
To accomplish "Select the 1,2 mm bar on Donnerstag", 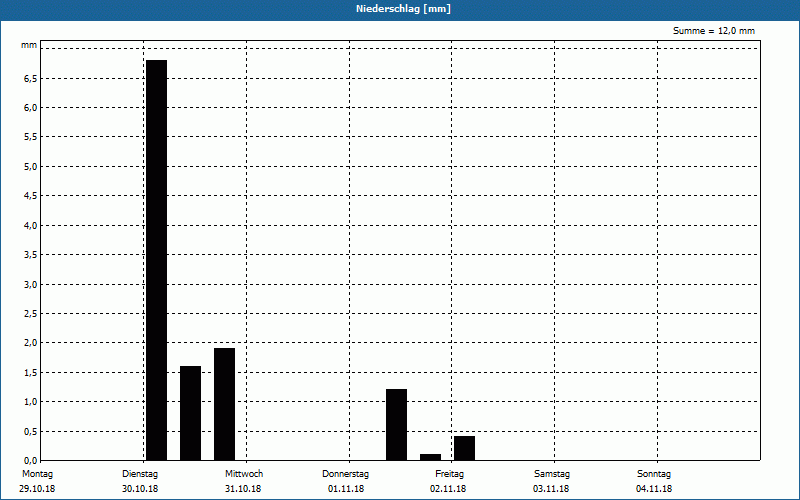I will click(x=396, y=424).
